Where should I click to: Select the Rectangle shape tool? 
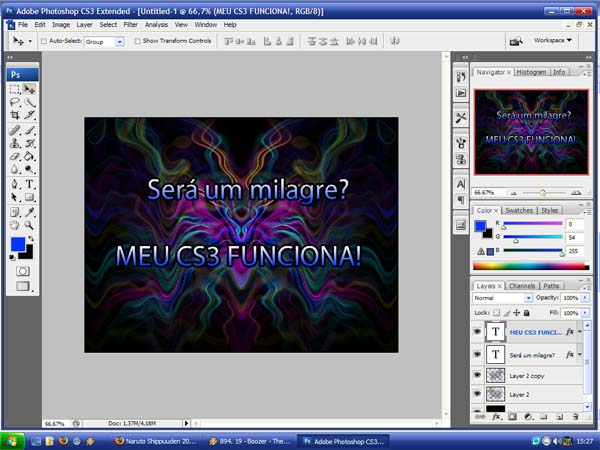pos(29,197)
